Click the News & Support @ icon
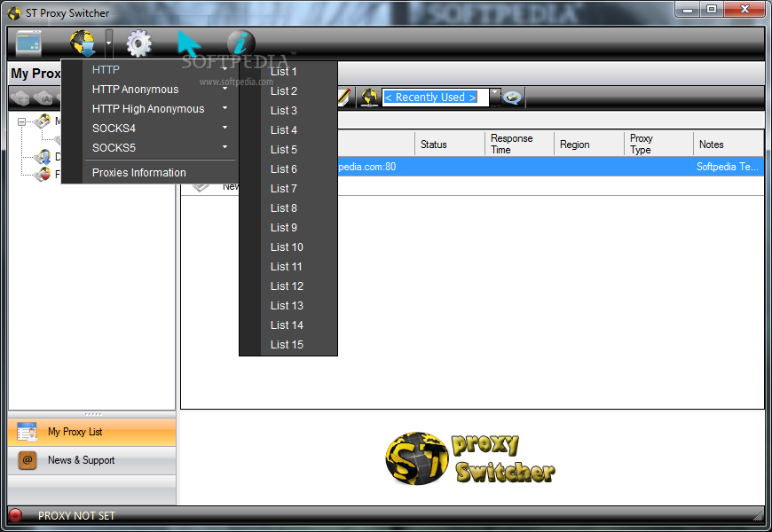The image size is (772, 532). (x=28, y=461)
